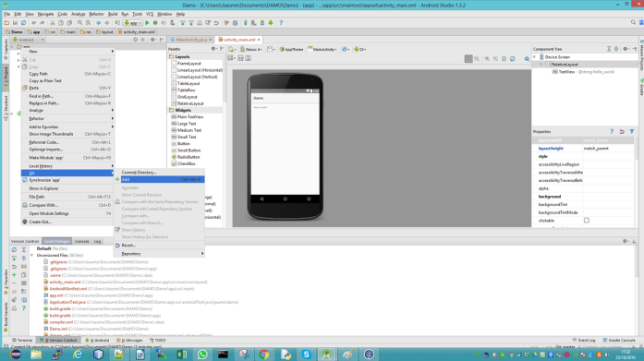Click the Refresh icon in Local Changes panel
Viewport: 644px width, 361px height.
coord(15,249)
